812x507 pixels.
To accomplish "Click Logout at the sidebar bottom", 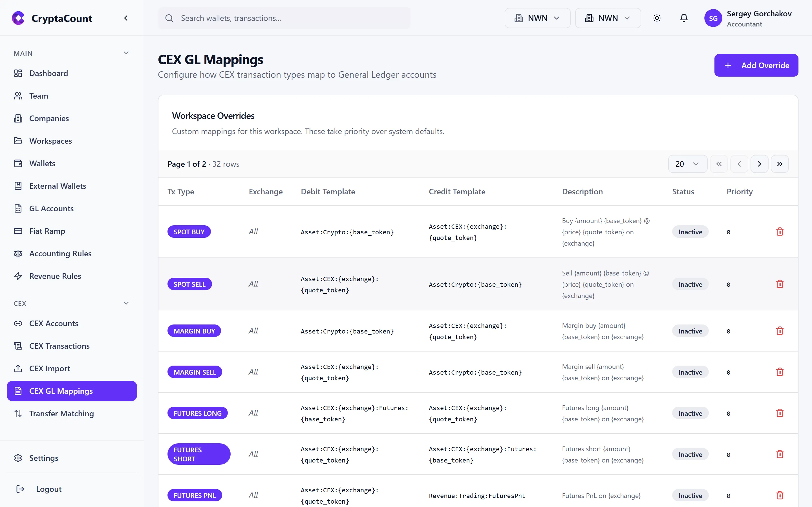I will 48,489.
